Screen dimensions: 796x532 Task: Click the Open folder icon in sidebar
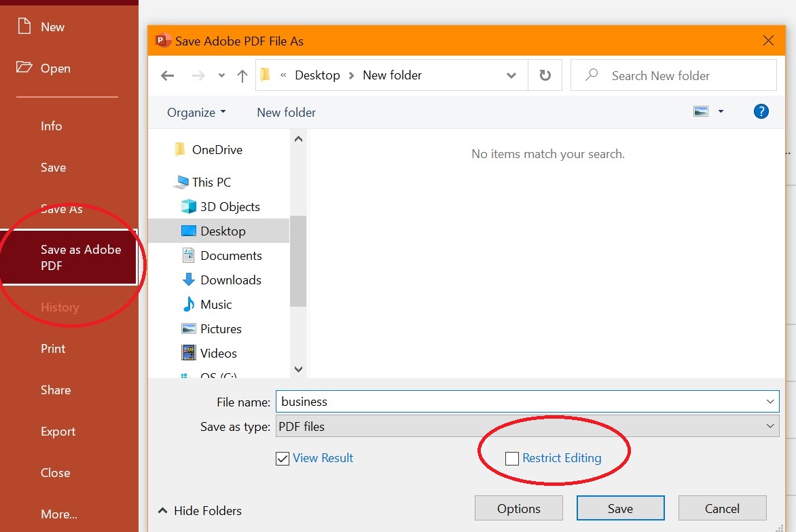click(x=24, y=67)
